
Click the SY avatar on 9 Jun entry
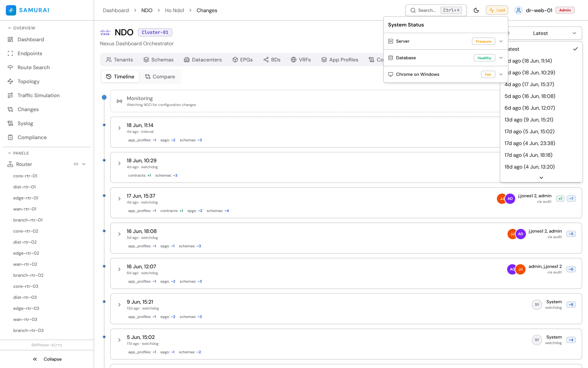(537, 305)
